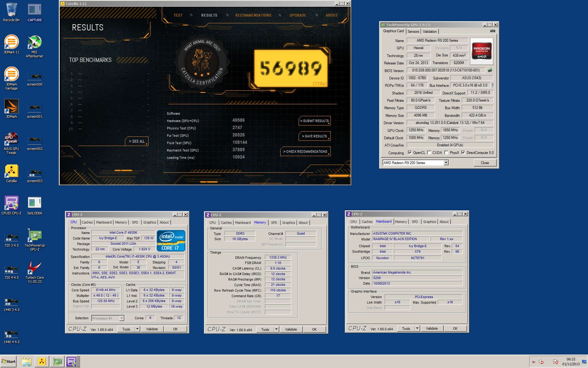The image size is (588, 368).
Task: Switch to the Sensors tab in GPU-Z
Action: tap(413, 32)
